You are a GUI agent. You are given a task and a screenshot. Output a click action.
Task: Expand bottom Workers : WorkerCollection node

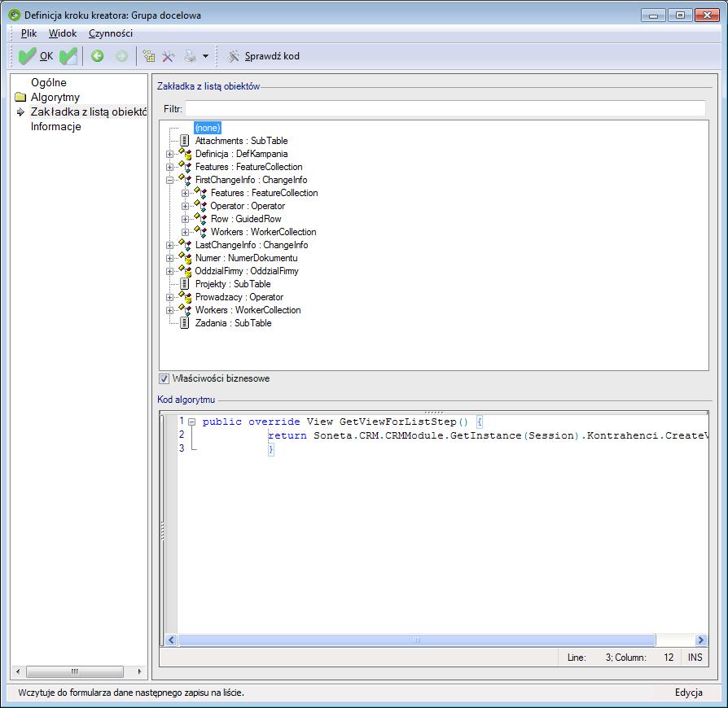point(169,310)
